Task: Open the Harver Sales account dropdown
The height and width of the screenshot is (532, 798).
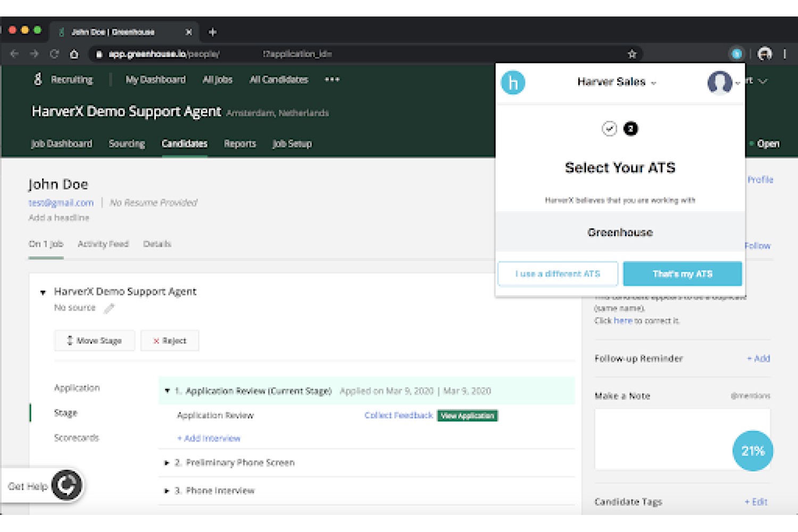Action: pyautogui.click(x=617, y=82)
